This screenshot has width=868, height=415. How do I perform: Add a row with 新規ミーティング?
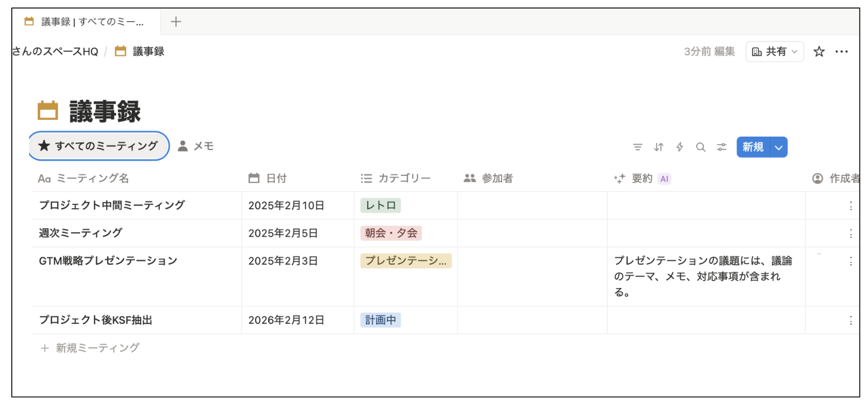click(90, 348)
